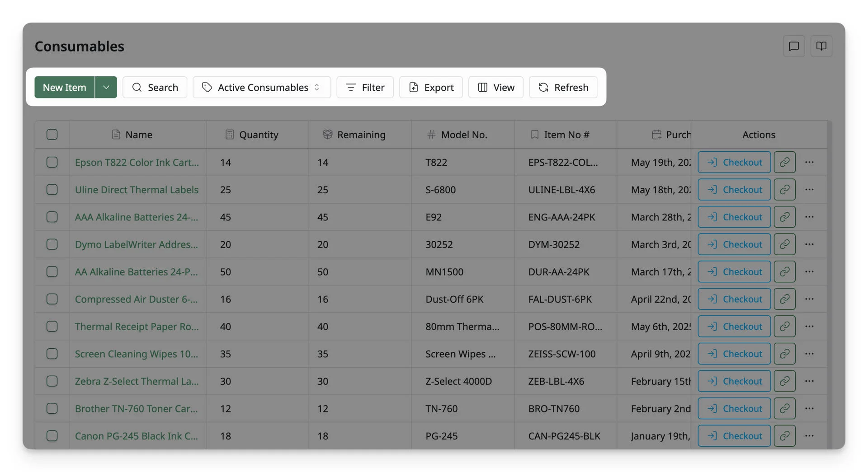
Task: Open the documentation book icon
Action: [x=821, y=46]
